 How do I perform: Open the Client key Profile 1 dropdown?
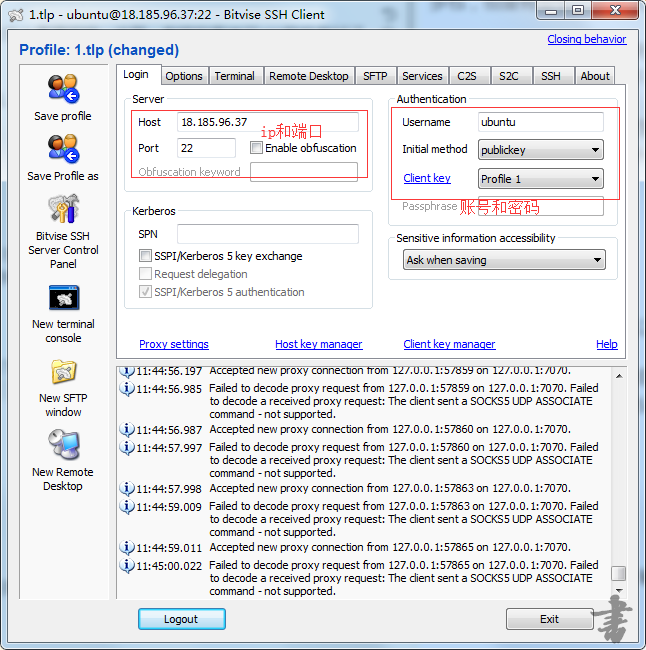pos(540,179)
